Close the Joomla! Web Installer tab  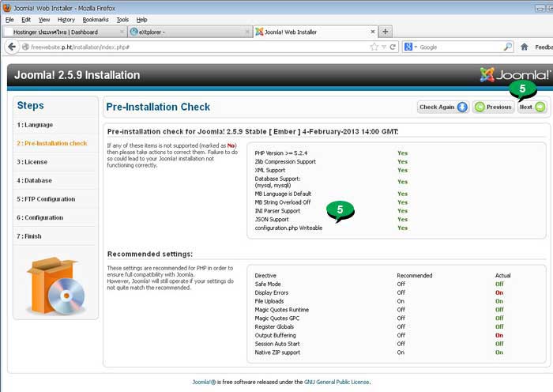point(373,32)
